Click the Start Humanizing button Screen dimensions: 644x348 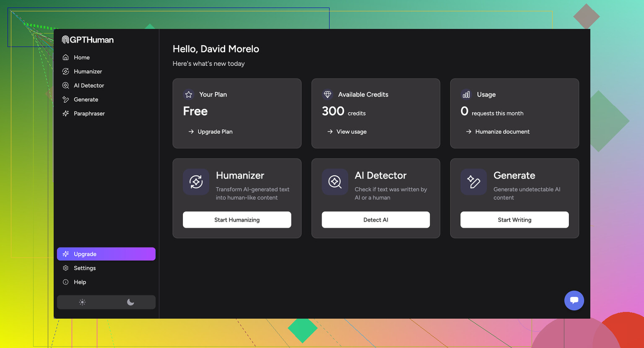237,220
